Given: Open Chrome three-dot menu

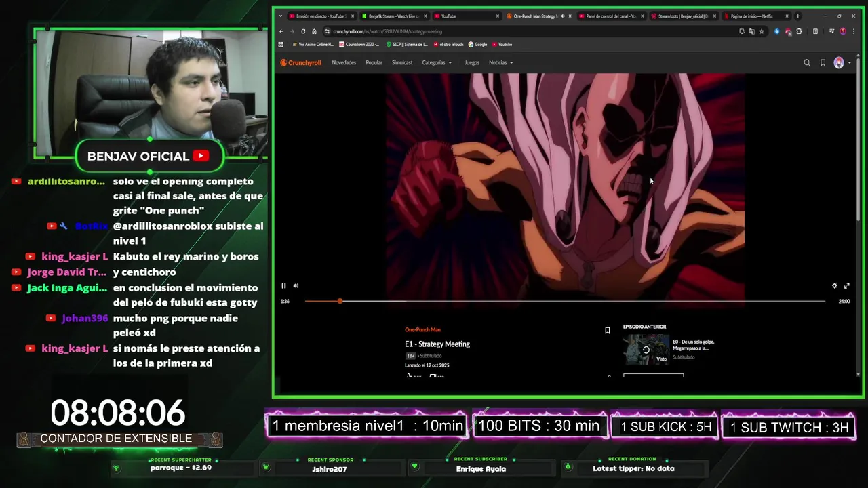Looking at the screenshot, I should (854, 31).
